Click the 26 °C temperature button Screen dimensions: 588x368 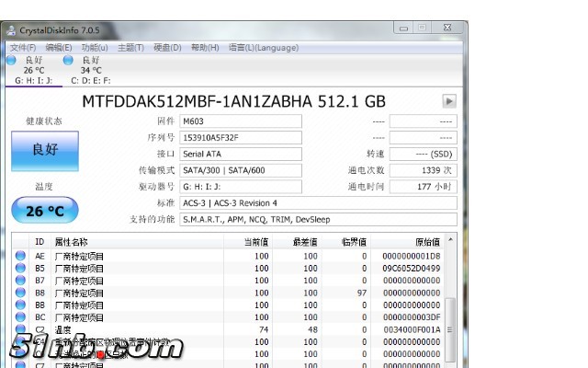(45, 211)
